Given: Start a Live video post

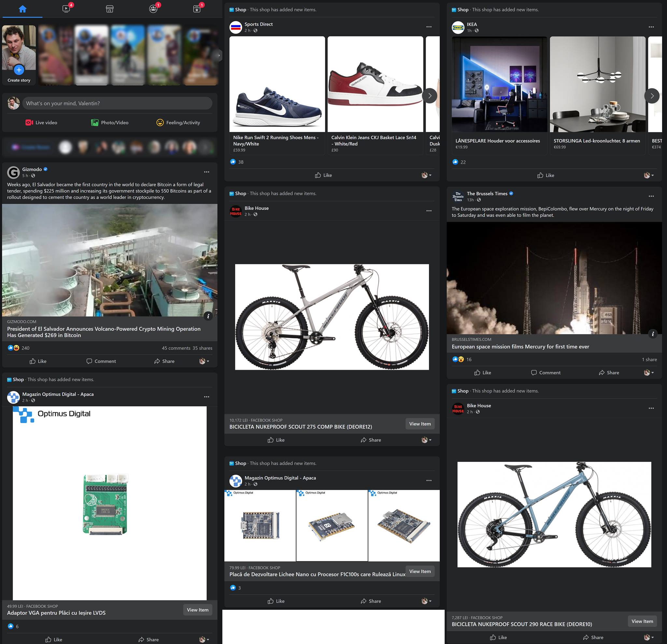Looking at the screenshot, I should tap(41, 123).
